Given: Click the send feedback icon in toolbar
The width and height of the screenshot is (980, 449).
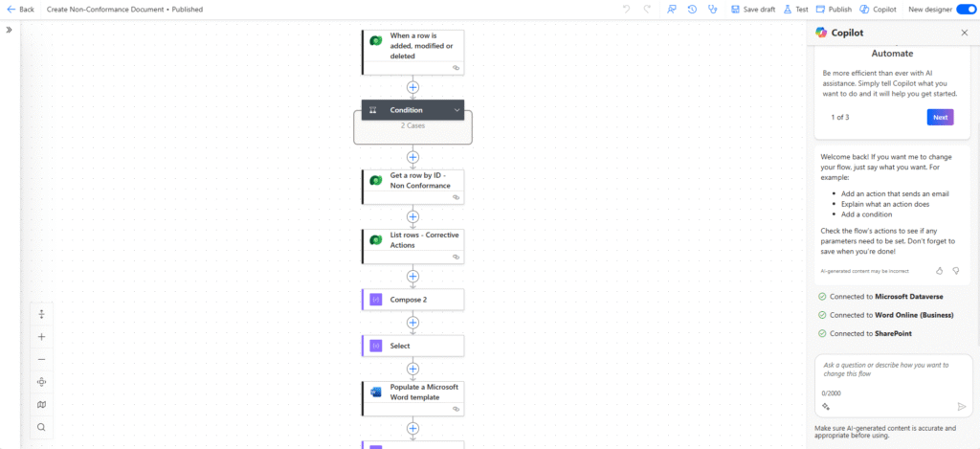Looking at the screenshot, I should click(672, 9).
